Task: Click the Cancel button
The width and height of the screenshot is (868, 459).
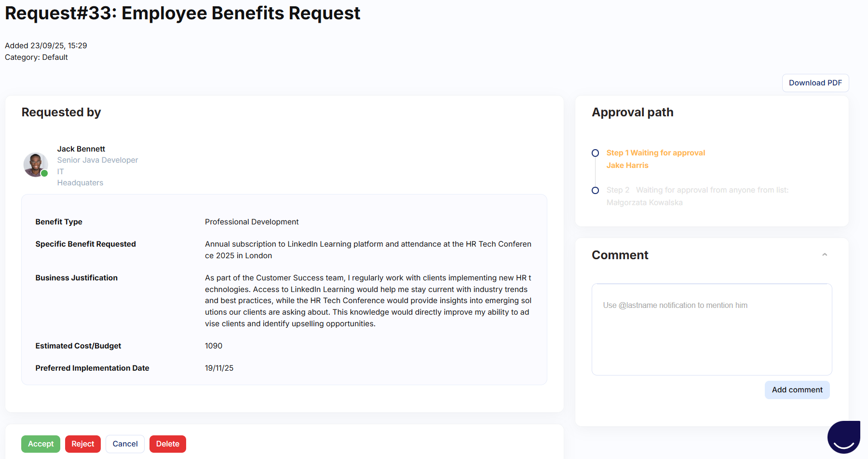Action: tap(125, 444)
